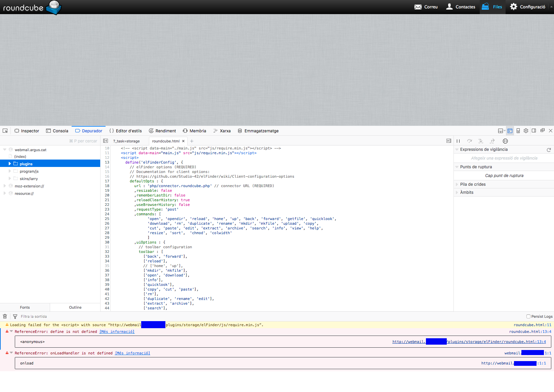Viewport: 554px width, 392px height.
Task: Open the responsive design mode icon
Action: coord(518,131)
